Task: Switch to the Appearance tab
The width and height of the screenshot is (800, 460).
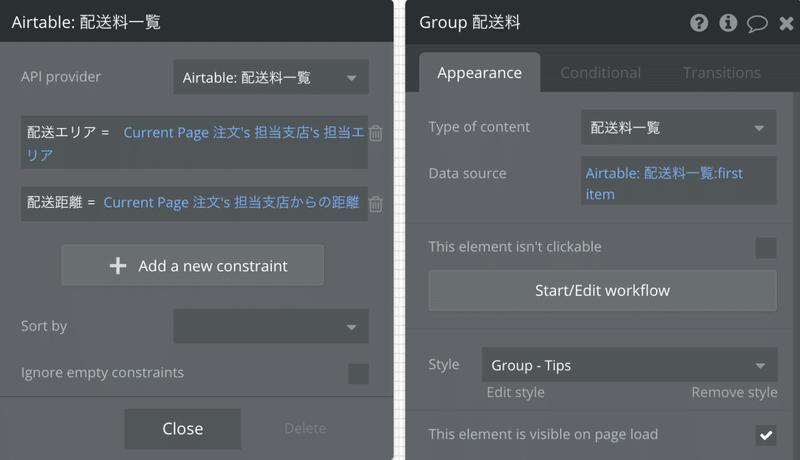Action: [x=480, y=73]
